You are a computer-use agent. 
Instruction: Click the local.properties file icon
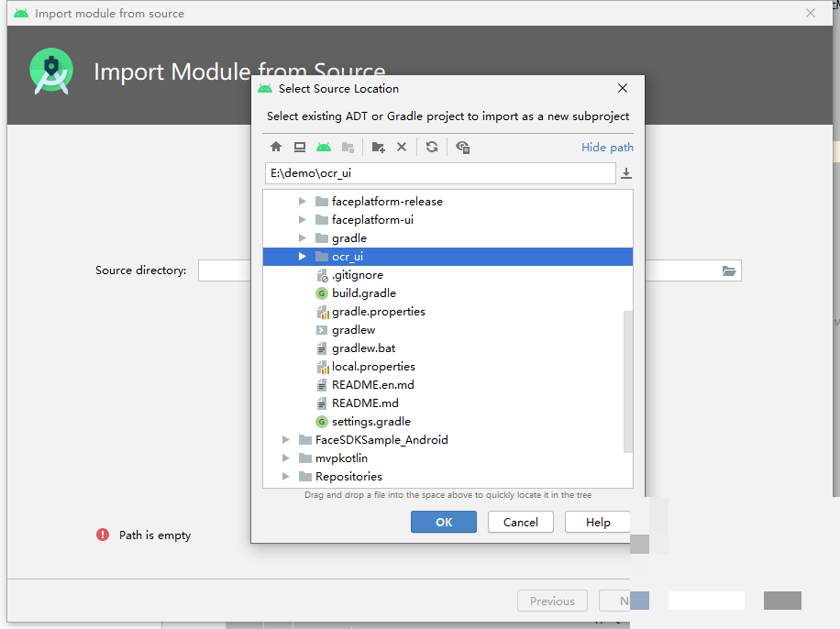click(322, 367)
